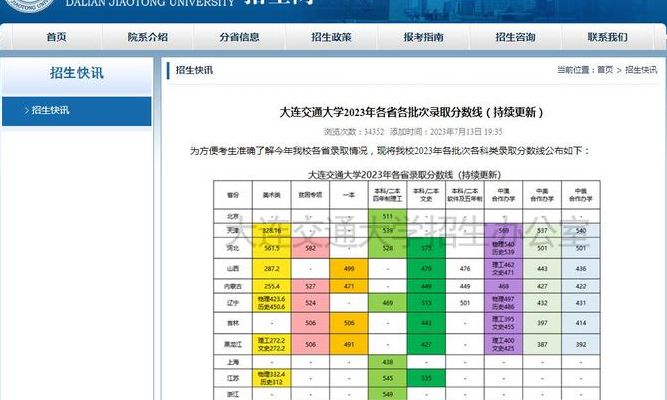Select the 省份 header cell

pyautogui.click(x=233, y=195)
